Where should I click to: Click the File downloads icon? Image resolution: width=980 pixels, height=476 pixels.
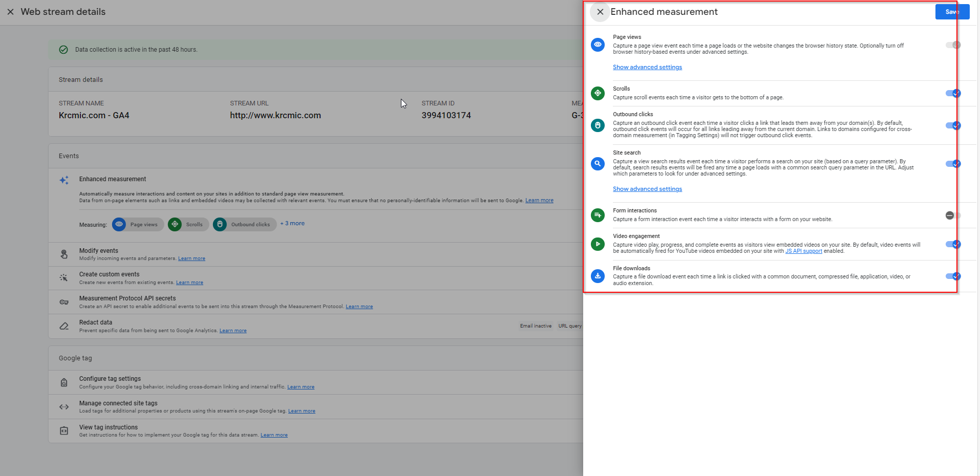tap(598, 276)
